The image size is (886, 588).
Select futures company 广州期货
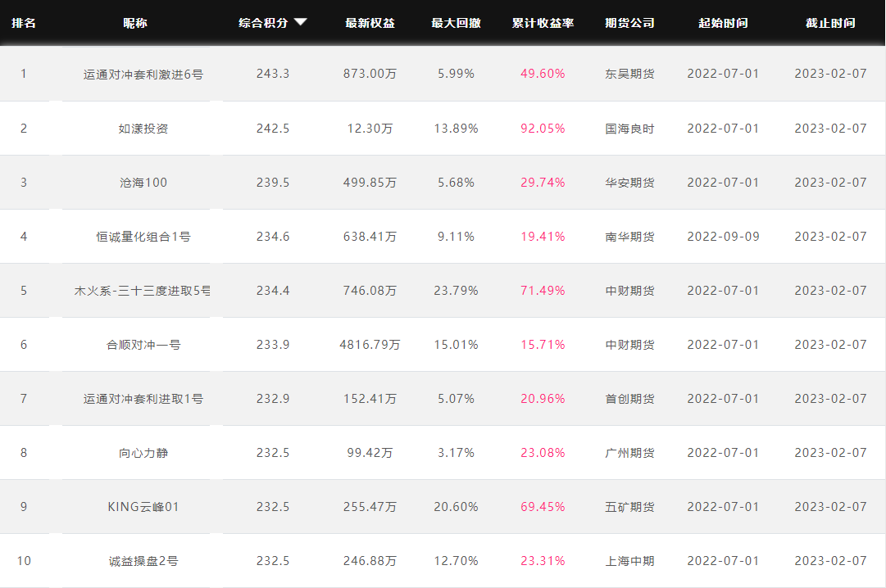pos(629,453)
